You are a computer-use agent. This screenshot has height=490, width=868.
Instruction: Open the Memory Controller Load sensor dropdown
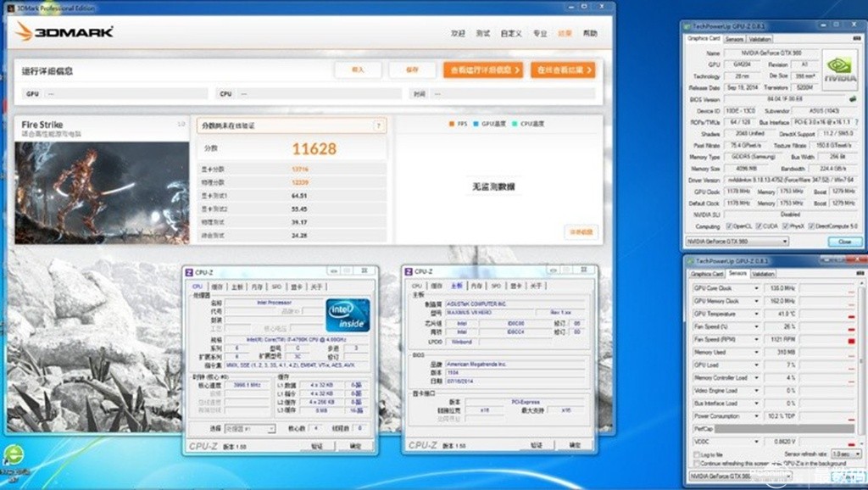756,377
